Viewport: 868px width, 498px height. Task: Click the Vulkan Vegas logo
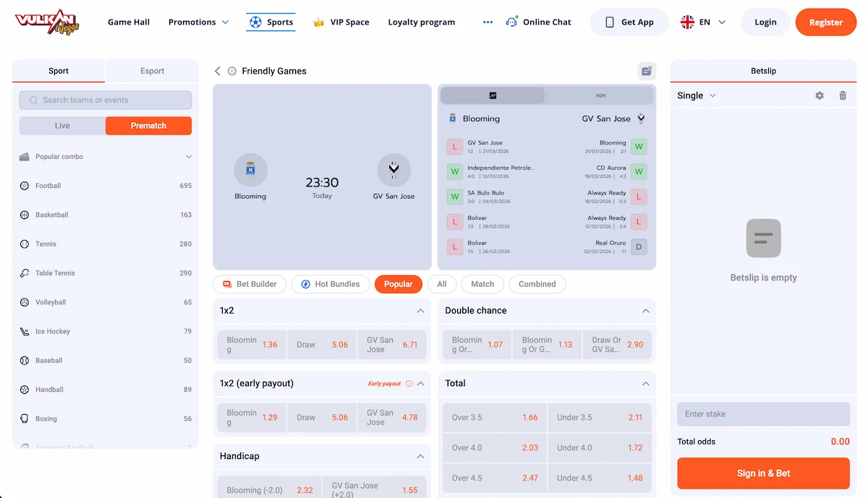click(x=47, y=22)
